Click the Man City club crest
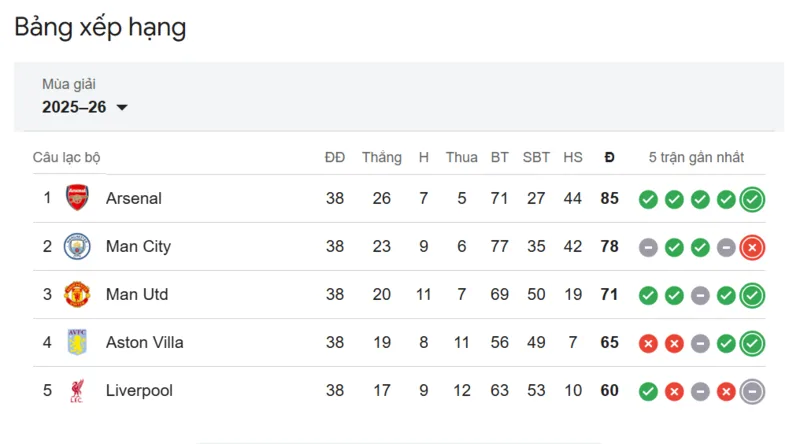Viewport: 800px width, 444px height. pos(77,246)
